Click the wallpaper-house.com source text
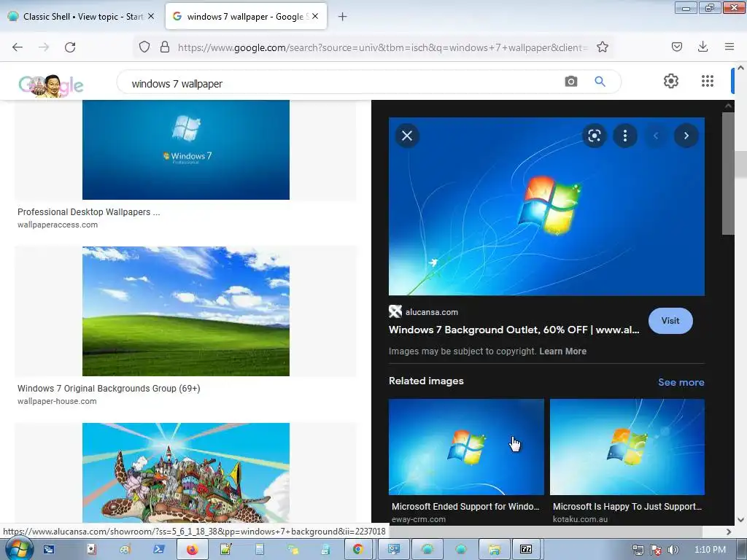This screenshot has height=560, width=747. pos(57,401)
